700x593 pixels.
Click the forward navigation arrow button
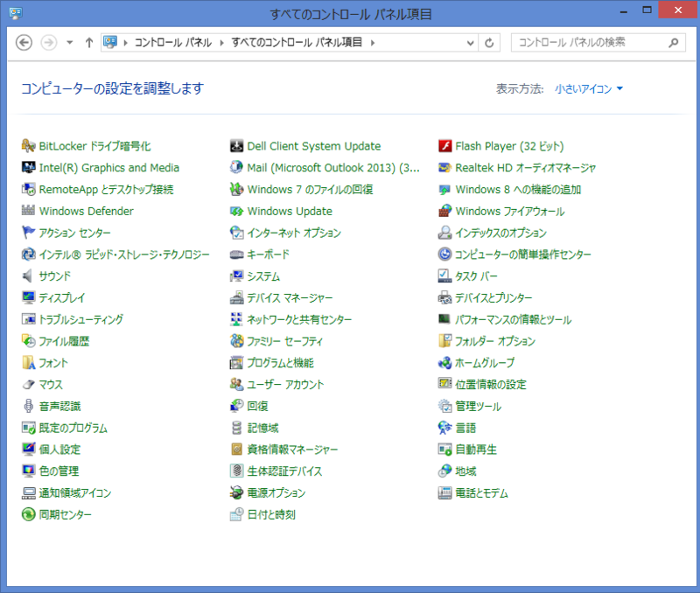point(49,43)
